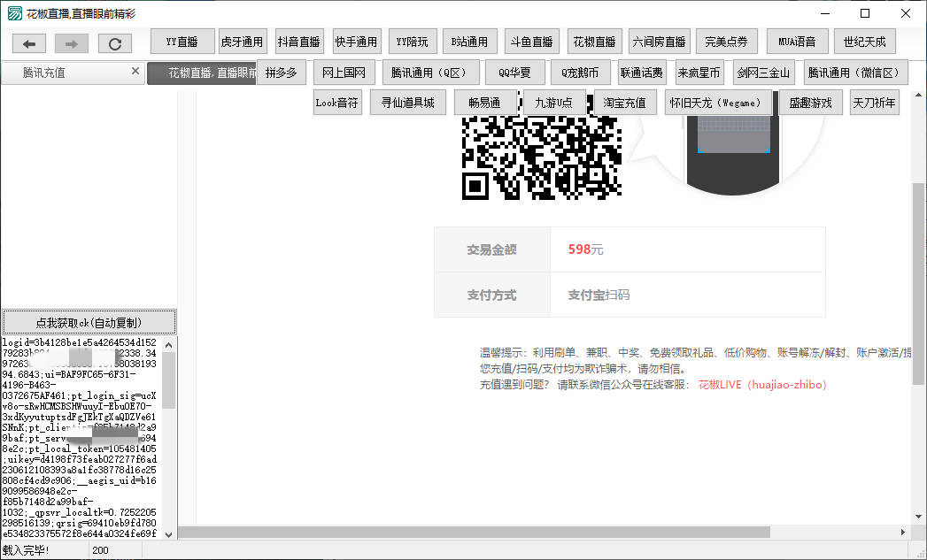Go to 斗鱼直播 page
The image size is (927, 560).
click(x=531, y=42)
